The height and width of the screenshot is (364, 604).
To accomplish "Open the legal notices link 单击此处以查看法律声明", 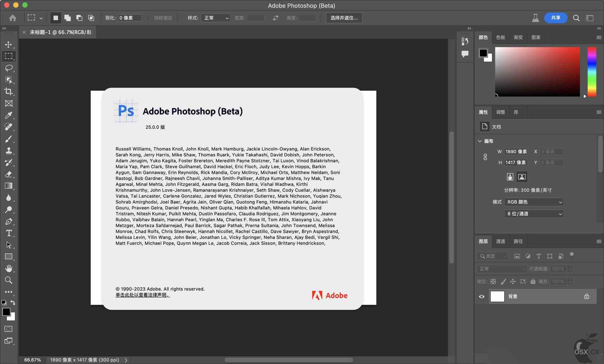I will point(143,295).
